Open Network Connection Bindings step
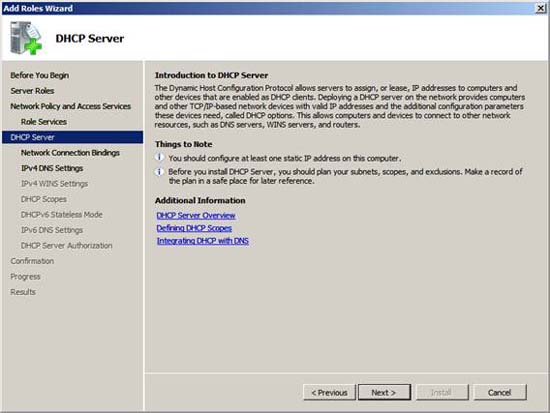Image resolution: width=550 pixels, height=413 pixels. (70, 153)
